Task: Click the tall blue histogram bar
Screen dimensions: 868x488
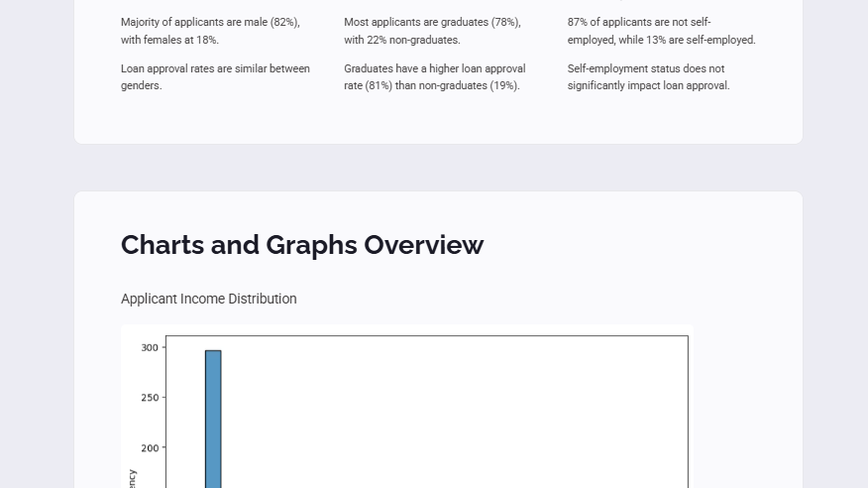Action: (213, 419)
